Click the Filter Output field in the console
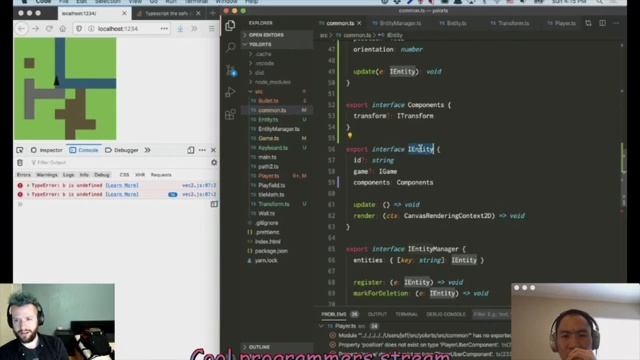The width and height of the screenshot is (640, 360). pyautogui.click(x=117, y=162)
